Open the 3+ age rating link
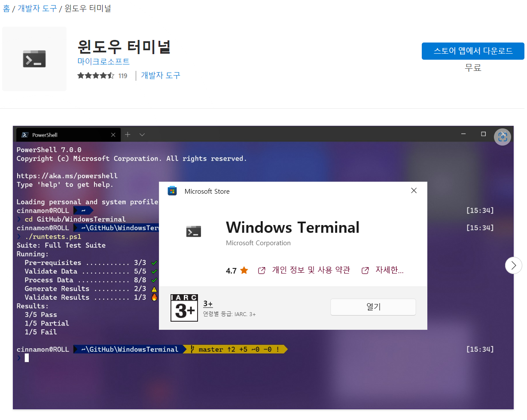Viewport: 527px width, 420px height. pyautogui.click(x=208, y=304)
